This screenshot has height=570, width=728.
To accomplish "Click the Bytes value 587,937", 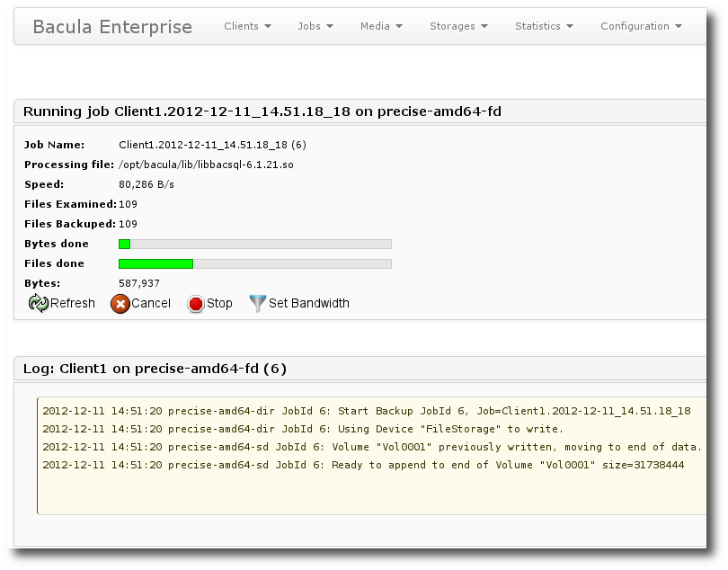I will (x=139, y=283).
